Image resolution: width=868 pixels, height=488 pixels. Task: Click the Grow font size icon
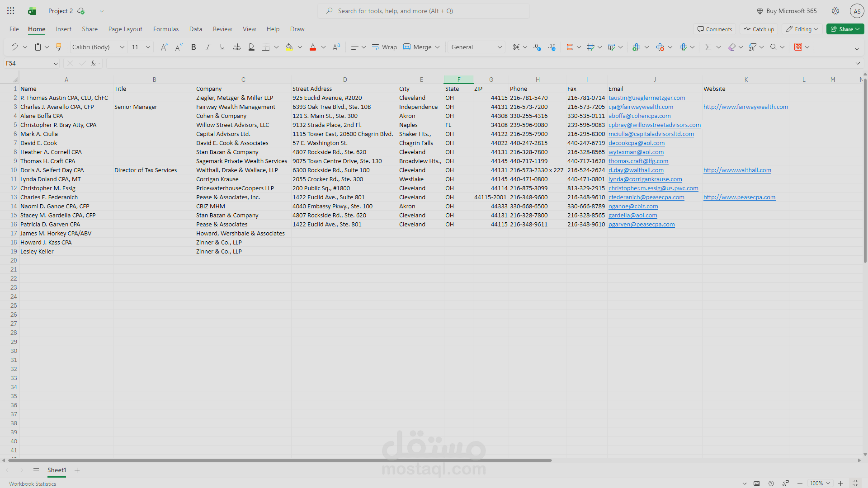tap(164, 47)
